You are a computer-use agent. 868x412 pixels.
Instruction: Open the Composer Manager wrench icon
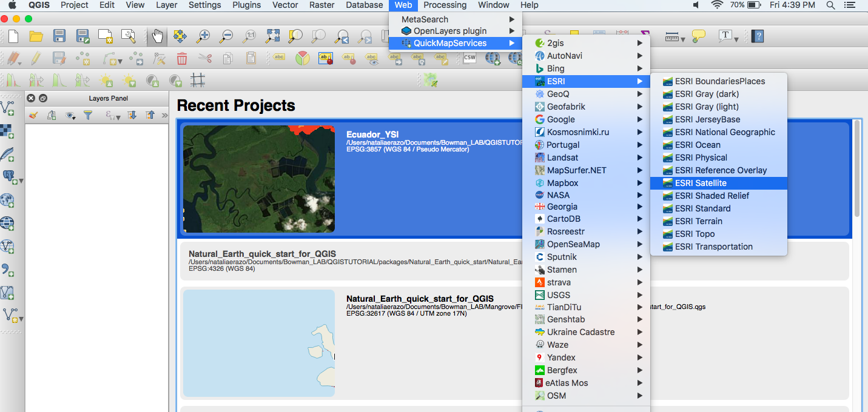[x=128, y=36]
